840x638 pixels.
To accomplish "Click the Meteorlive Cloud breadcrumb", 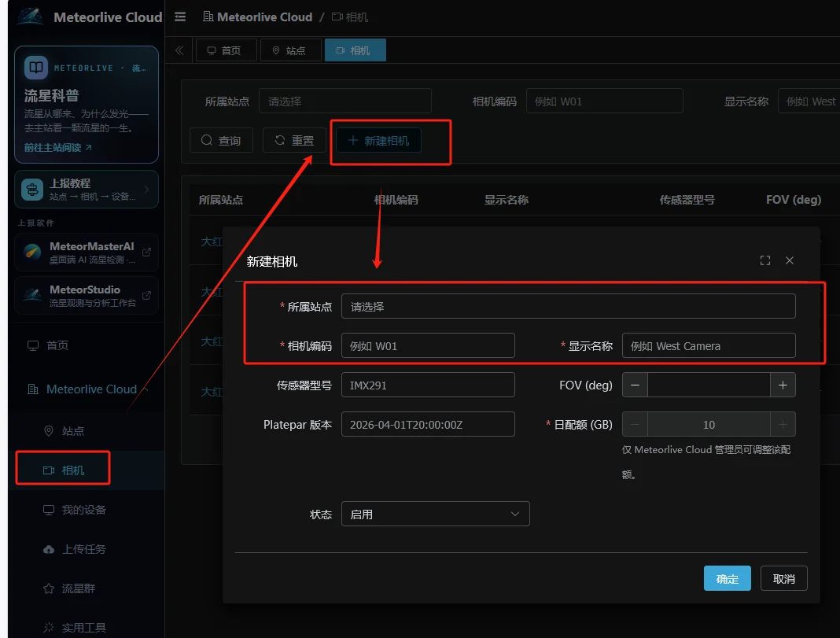I will [x=258, y=17].
